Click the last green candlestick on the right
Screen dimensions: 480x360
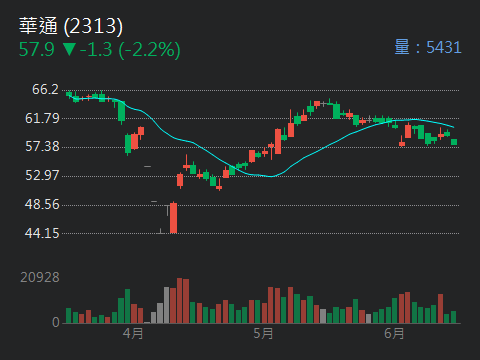point(454,142)
